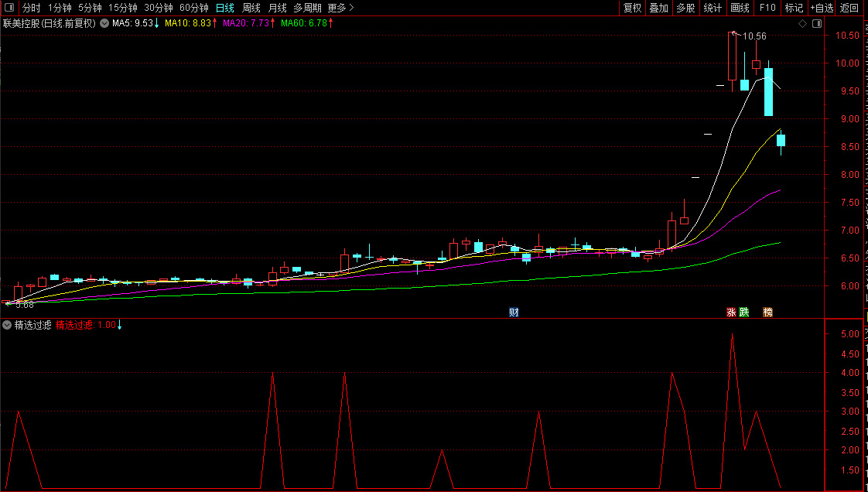This screenshot has height=492, width=868.
Task: Click the green 跌 marker icon
Action: click(744, 313)
